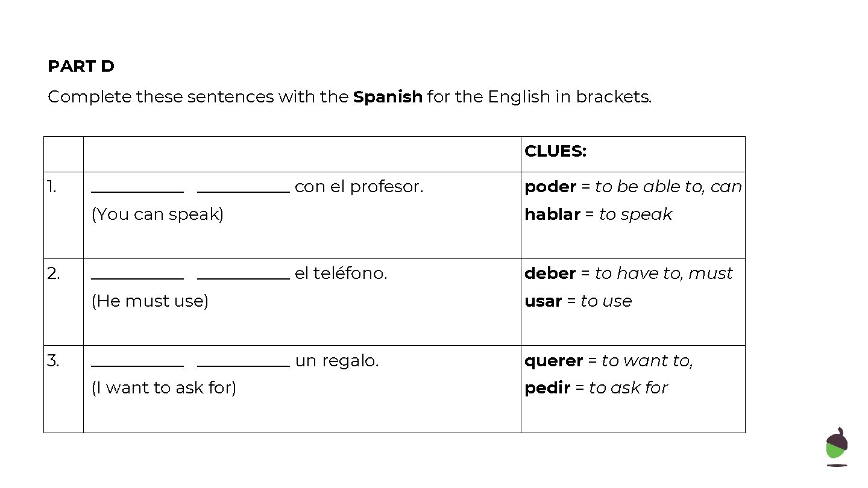Screen dimensions: 868x488
Task: Click the first blank in sentence 1
Action: (137, 191)
